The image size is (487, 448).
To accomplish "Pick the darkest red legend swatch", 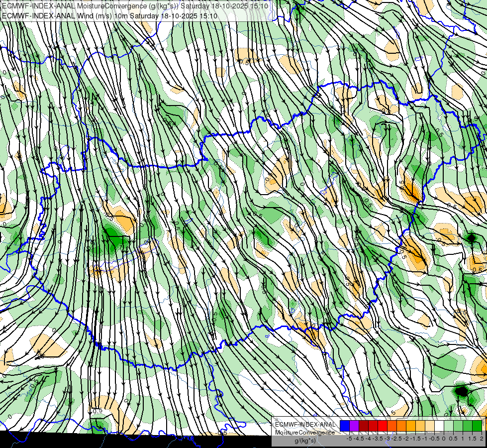I will 364,426.
